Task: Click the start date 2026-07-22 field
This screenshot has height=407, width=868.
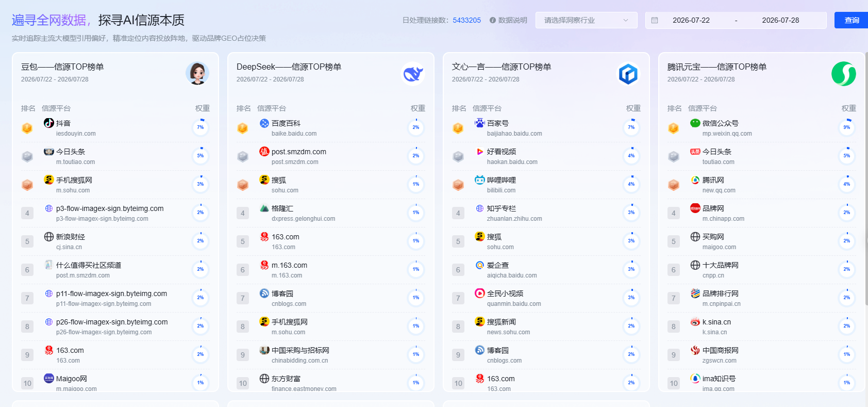Action: [x=691, y=20]
